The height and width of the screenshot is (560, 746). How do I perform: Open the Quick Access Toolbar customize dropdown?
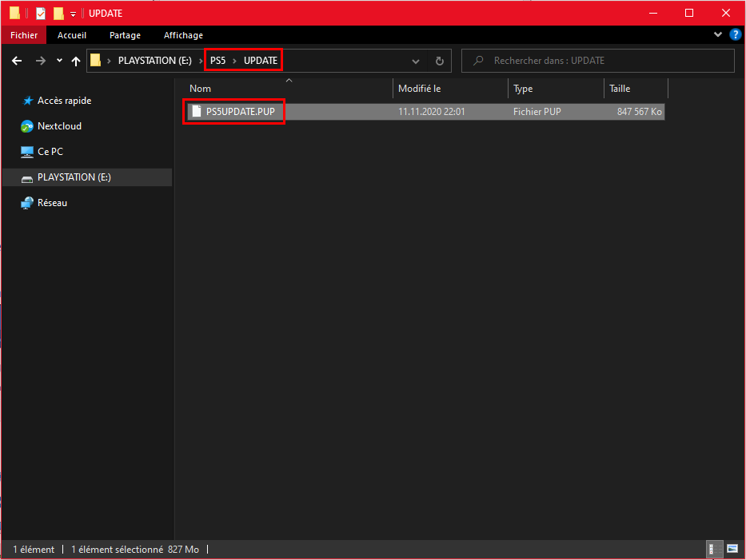pyautogui.click(x=73, y=14)
